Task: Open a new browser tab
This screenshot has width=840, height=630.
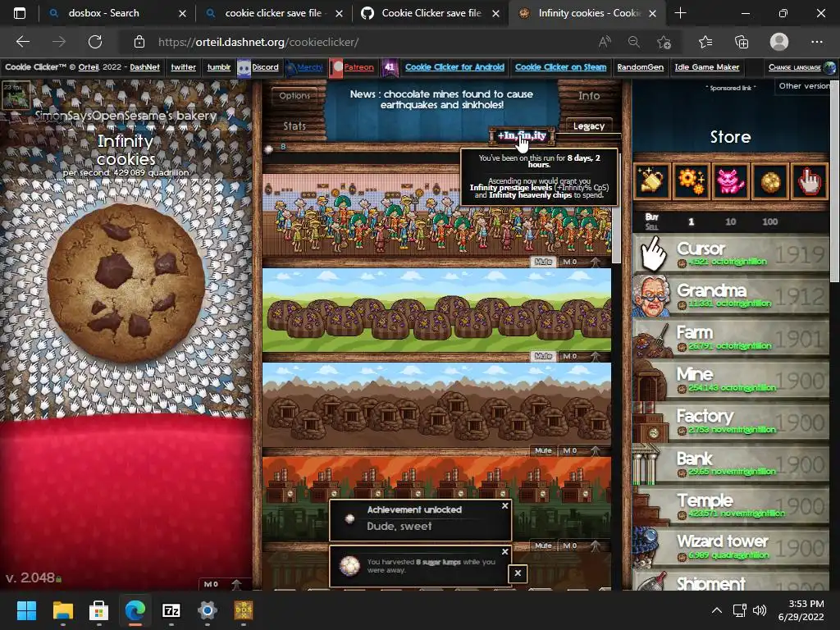Action: pos(680,13)
